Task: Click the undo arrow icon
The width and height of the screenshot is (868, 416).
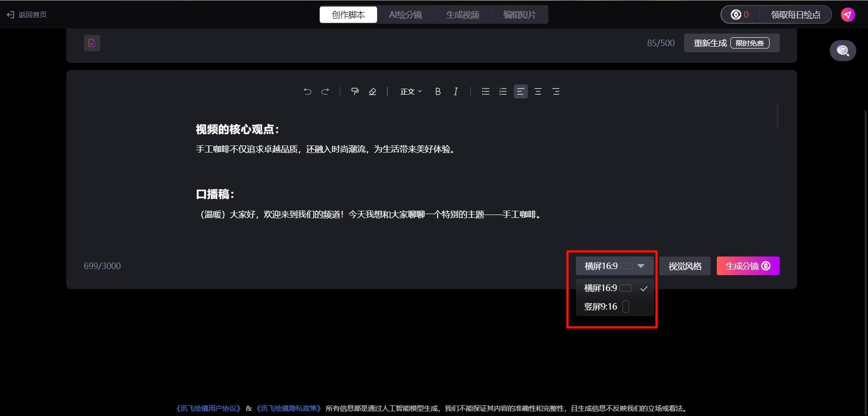Action: (x=307, y=91)
